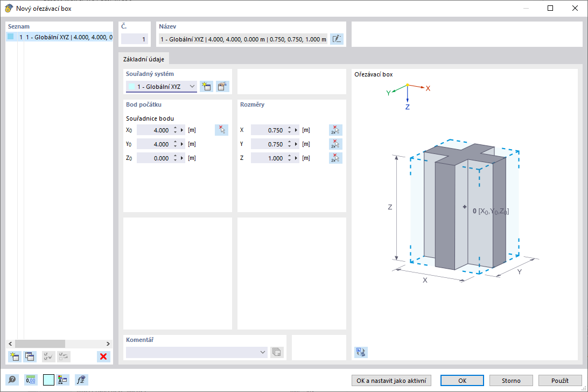Click the Y0 coordinate input field
The height and width of the screenshot is (392, 588).
point(154,144)
